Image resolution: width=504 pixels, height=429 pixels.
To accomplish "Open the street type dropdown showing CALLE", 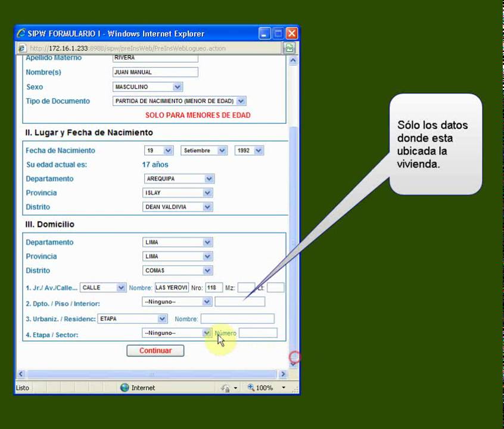I will [103, 288].
